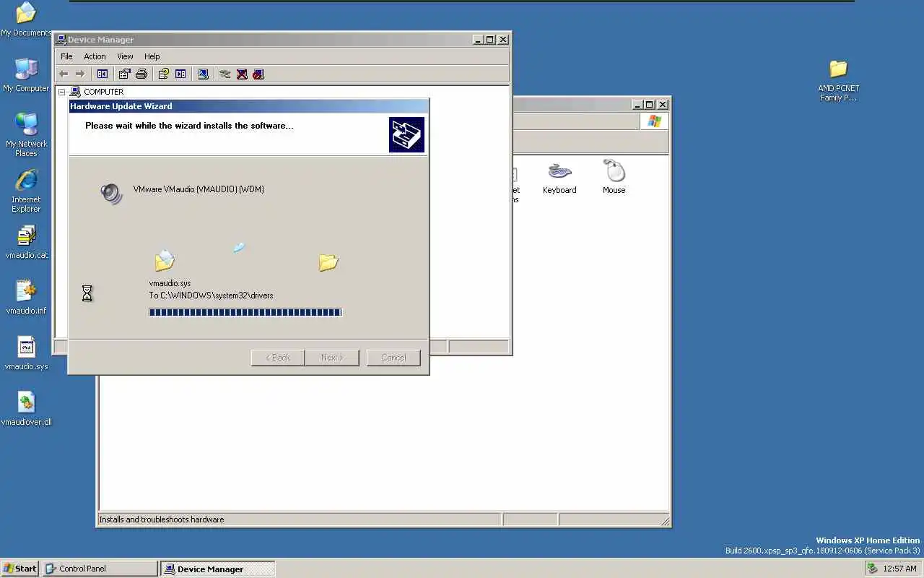924x578 pixels.
Task: Click the VMware VMaudio speaker icon
Action: point(111,193)
